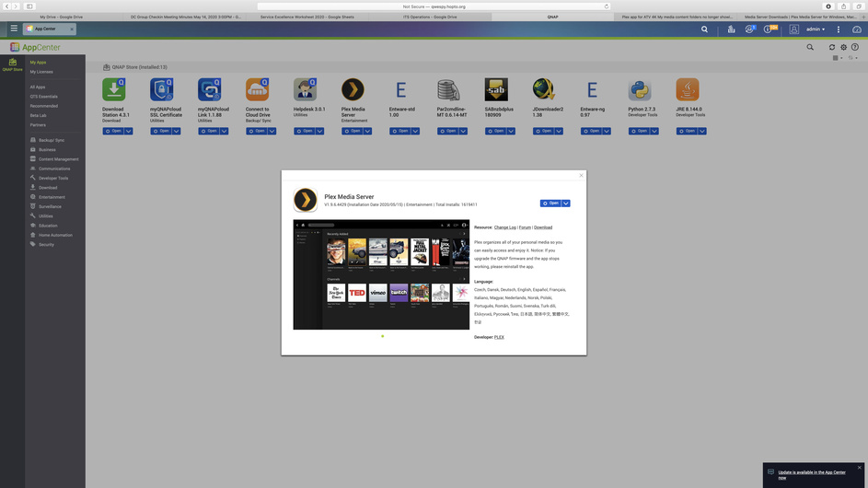The width and height of the screenshot is (868, 488).
Task: Open the Home Automation category
Action: pyautogui.click(x=55, y=235)
